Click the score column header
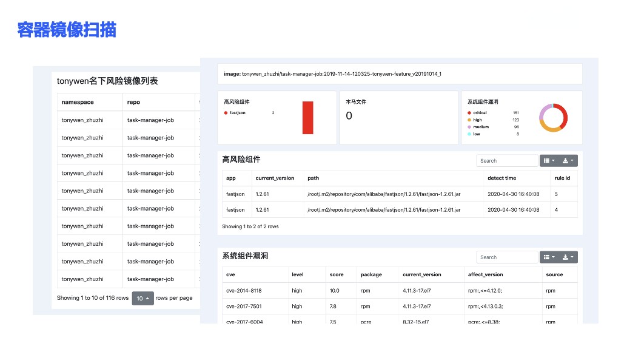 [337, 274]
